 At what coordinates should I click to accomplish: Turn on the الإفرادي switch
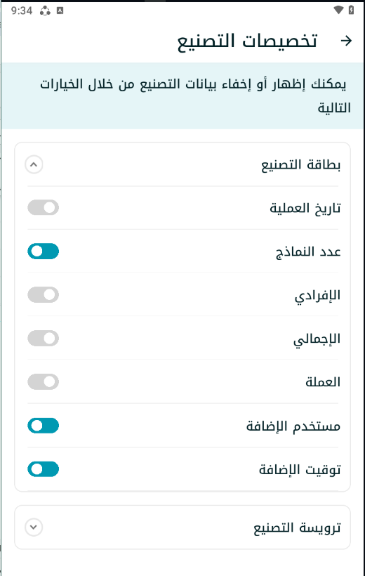(43, 295)
